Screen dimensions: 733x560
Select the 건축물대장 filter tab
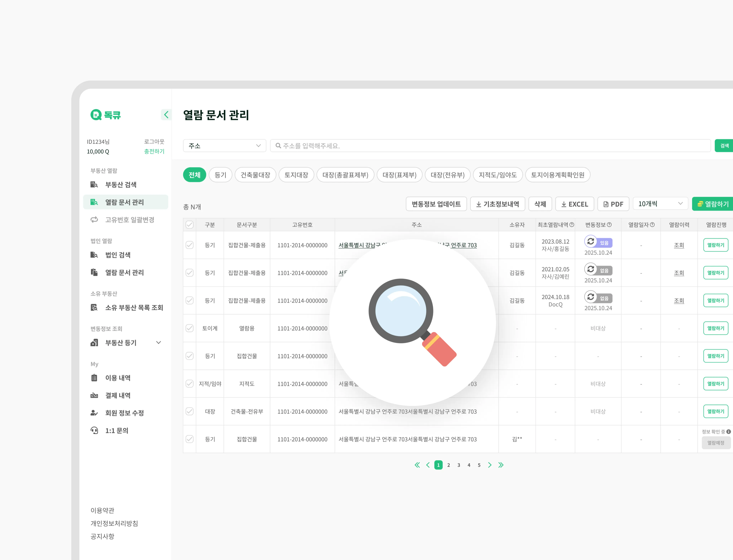[255, 175]
